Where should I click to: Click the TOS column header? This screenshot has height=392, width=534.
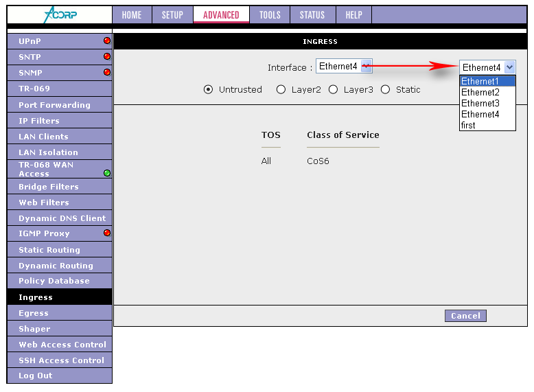pos(270,135)
